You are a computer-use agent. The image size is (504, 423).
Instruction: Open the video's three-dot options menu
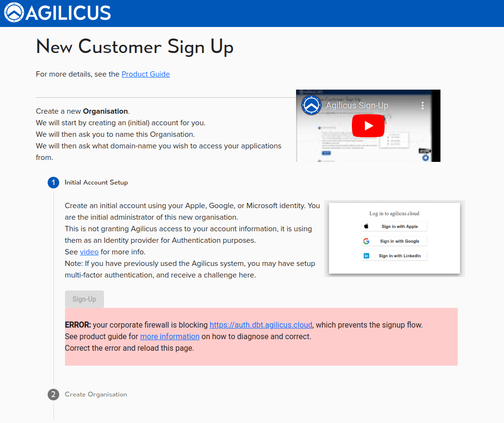click(x=423, y=106)
